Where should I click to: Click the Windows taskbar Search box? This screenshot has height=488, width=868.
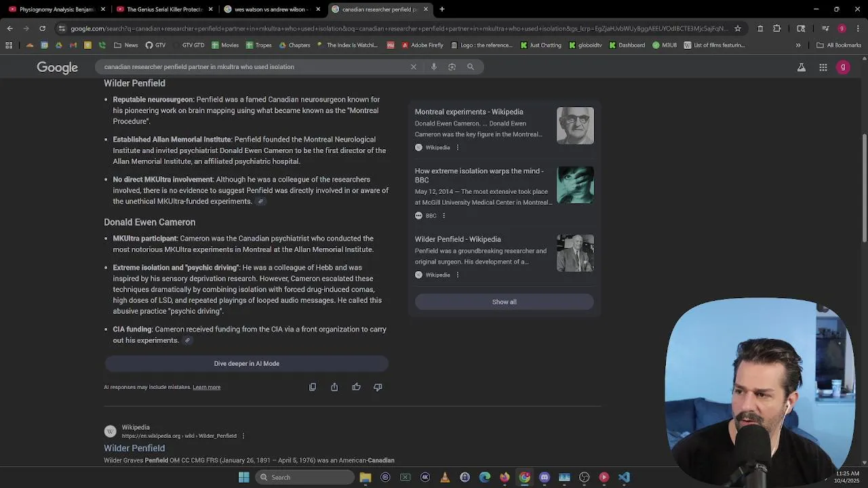[304, 477]
